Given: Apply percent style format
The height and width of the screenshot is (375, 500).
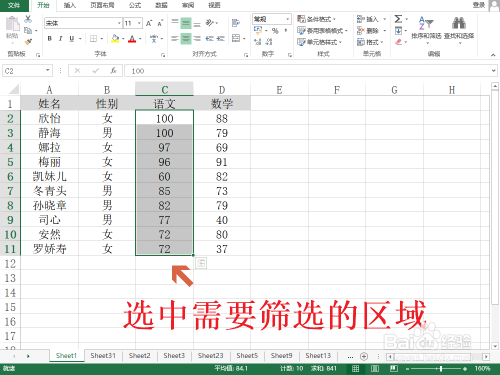Looking at the screenshot, I should 275,31.
